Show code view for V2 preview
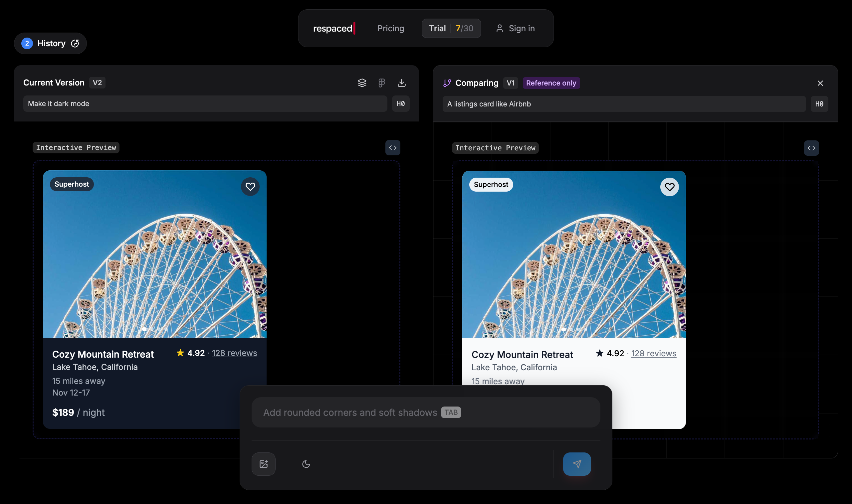Viewport: 852px width, 504px height. pyautogui.click(x=393, y=148)
